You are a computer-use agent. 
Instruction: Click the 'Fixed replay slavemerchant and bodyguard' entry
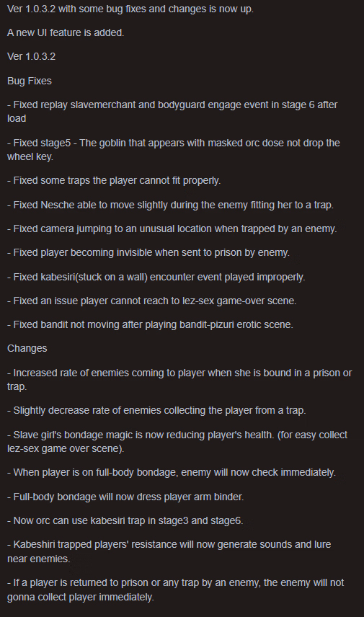point(172,111)
